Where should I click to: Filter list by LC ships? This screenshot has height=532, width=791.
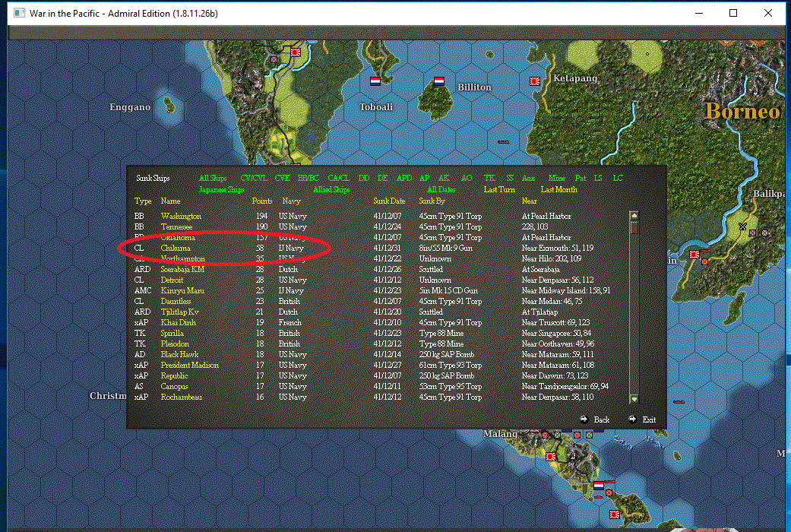click(x=618, y=178)
